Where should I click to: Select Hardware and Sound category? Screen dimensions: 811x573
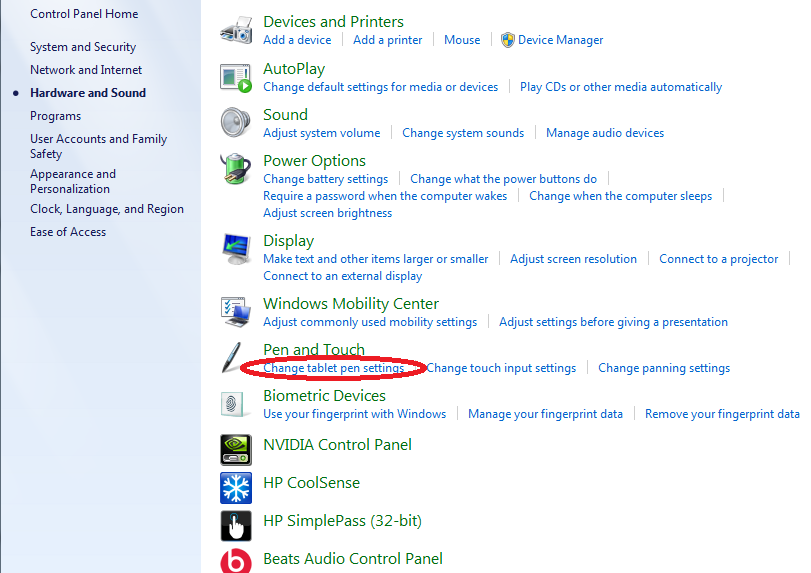(88, 93)
